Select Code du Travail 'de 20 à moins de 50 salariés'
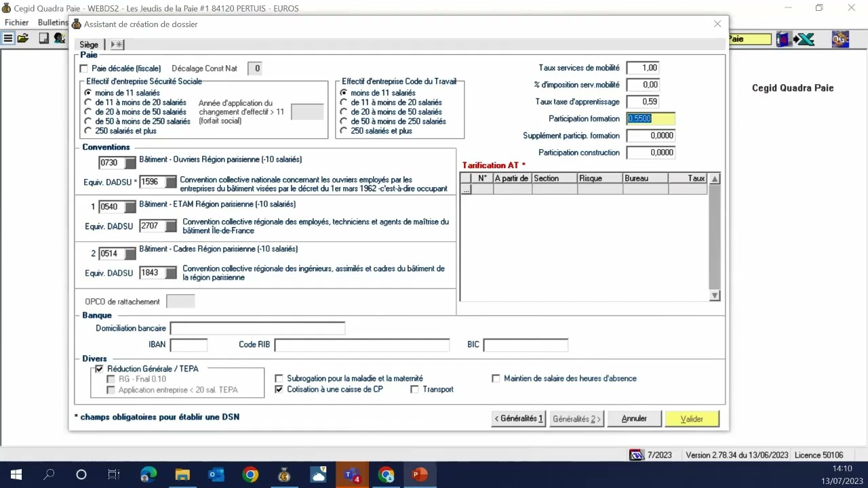868x488 pixels. [x=344, y=112]
